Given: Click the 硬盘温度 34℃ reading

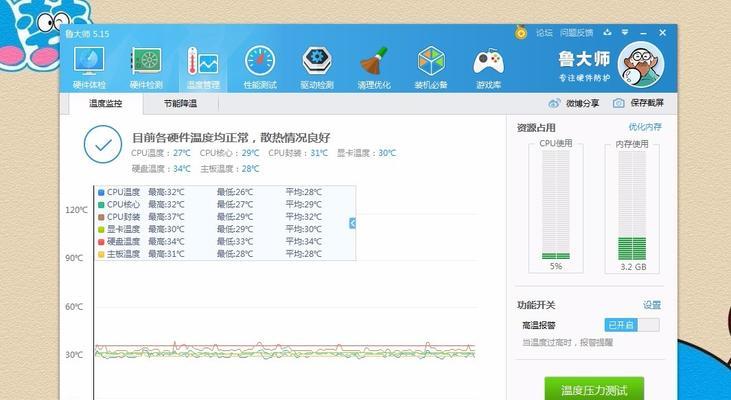Looking at the screenshot, I should tap(161, 169).
